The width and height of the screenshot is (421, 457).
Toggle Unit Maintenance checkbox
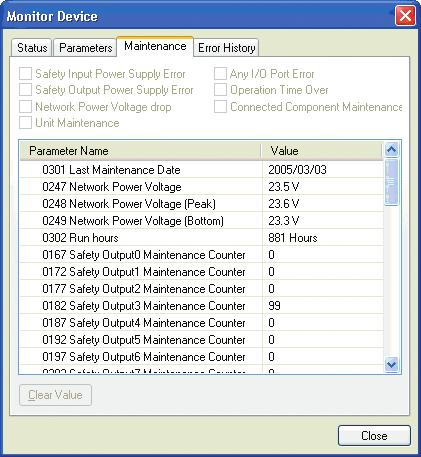pos(25,123)
